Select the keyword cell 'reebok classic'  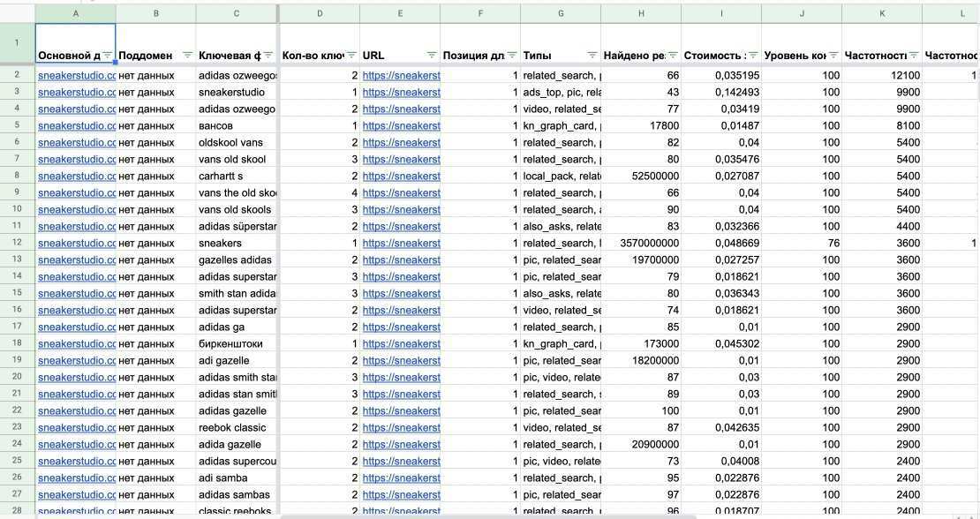pyautogui.click(x=237, y=428)
